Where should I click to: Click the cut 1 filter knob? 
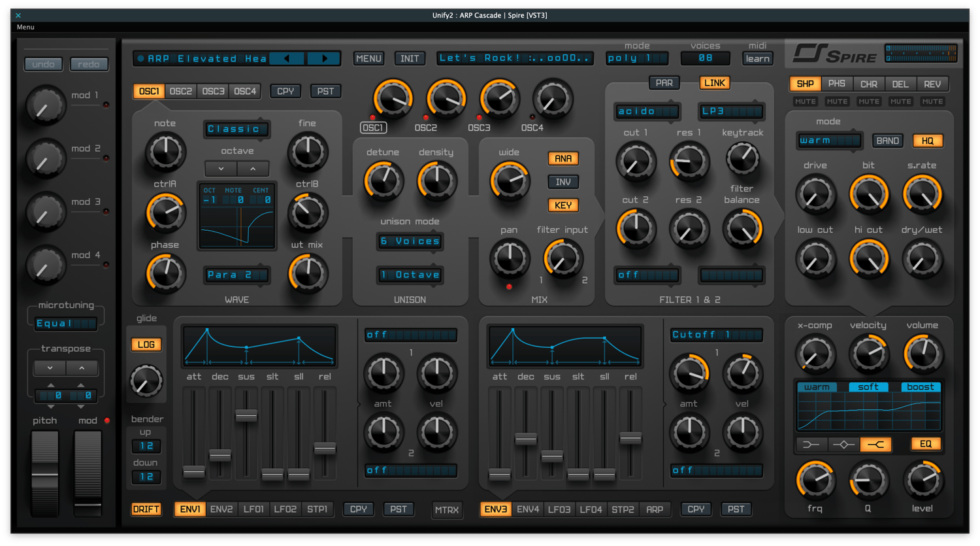point(636,162)
